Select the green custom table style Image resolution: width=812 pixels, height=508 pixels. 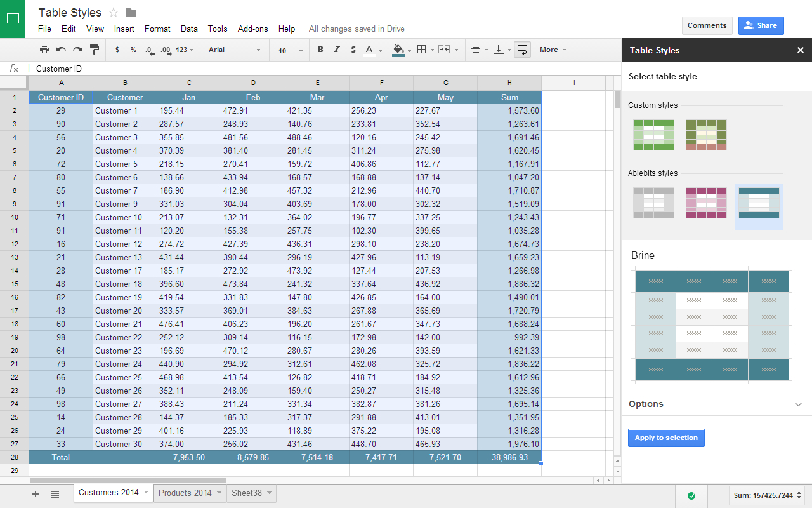click(x=653, y=135)
